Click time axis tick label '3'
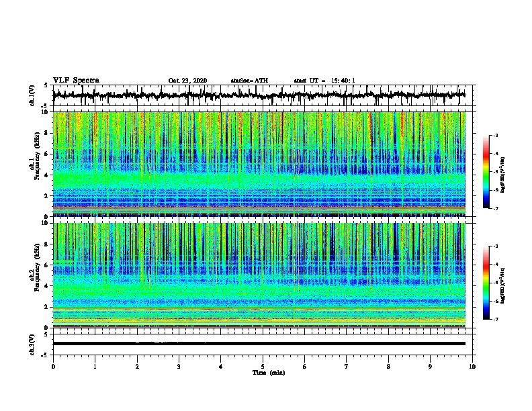The image size is (532, 411). [x=179, y=367]
